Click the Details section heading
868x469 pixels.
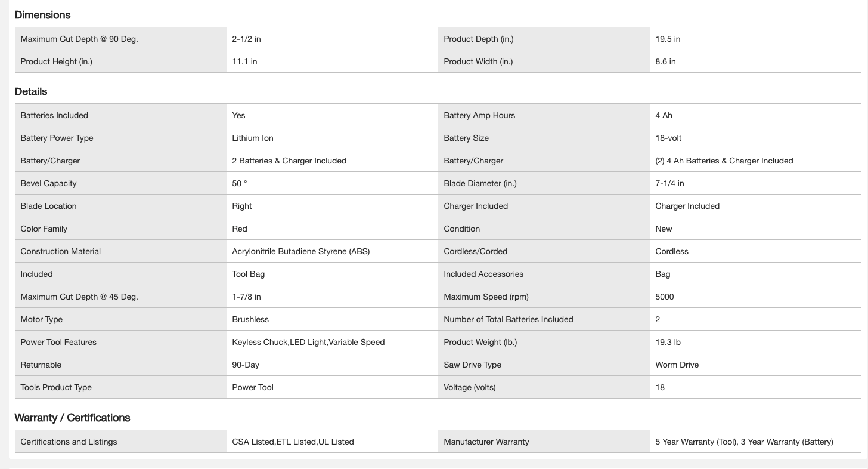tap(31, 91)
